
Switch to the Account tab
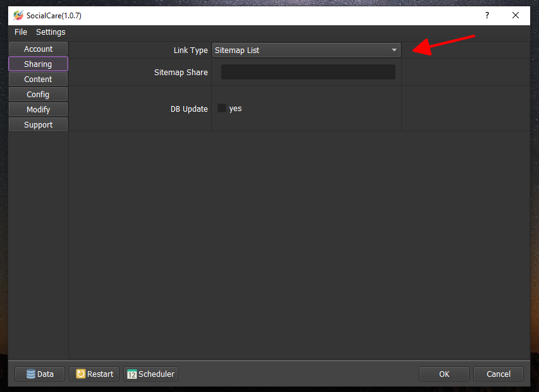38,49
